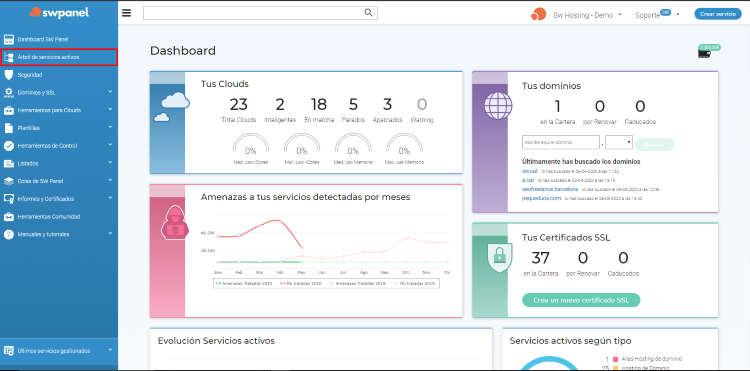Expand the Últimos servicios gestionados chevron
Viewport: 750px width, 371px height.
point(110,349)
